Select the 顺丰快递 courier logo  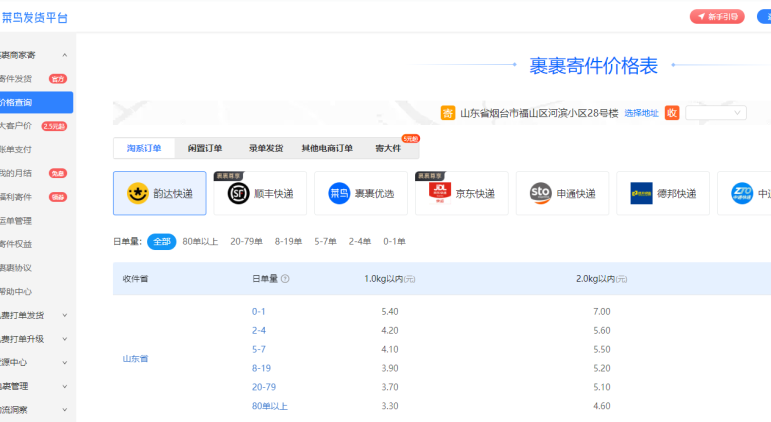[238, 193]
